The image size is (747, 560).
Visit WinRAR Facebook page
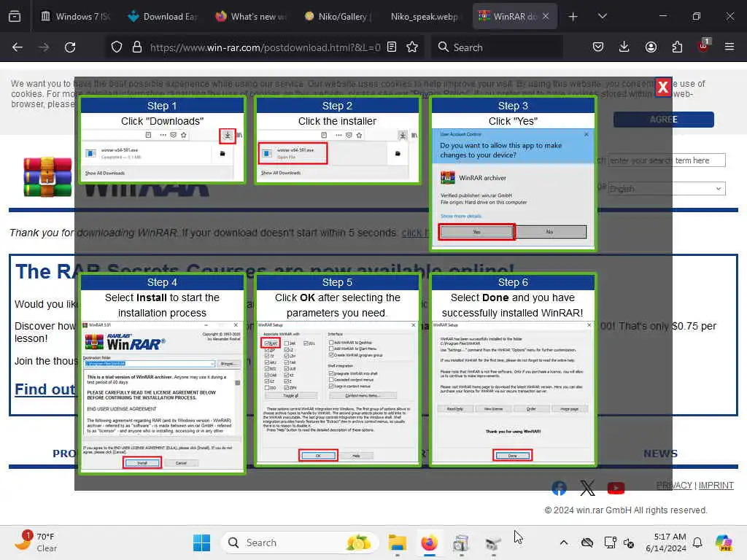560,488
